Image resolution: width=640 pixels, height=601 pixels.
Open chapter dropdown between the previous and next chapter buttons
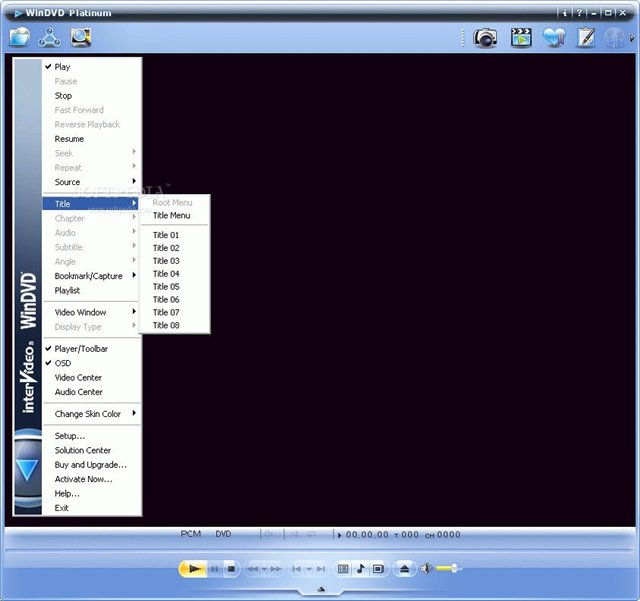pos(309,569)
